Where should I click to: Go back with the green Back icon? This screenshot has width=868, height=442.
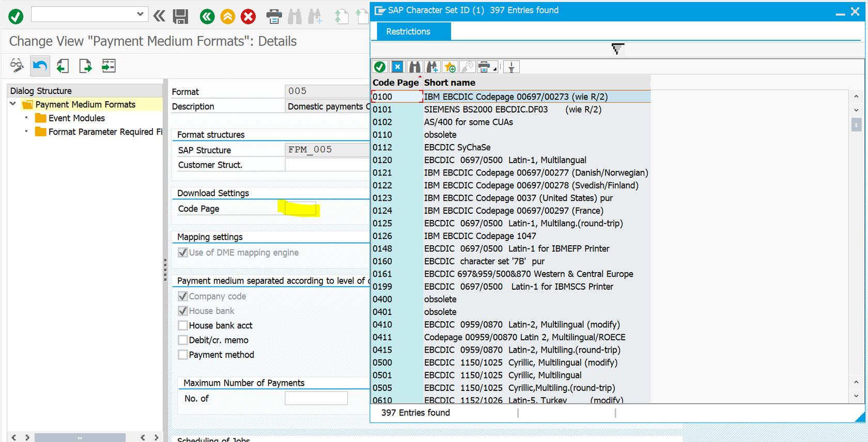207,17
